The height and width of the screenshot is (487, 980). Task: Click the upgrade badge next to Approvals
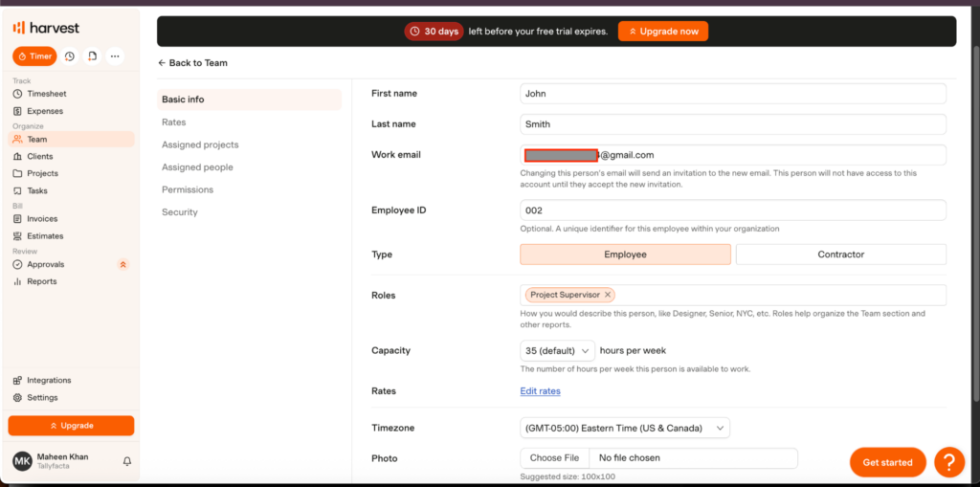(123, 264)
